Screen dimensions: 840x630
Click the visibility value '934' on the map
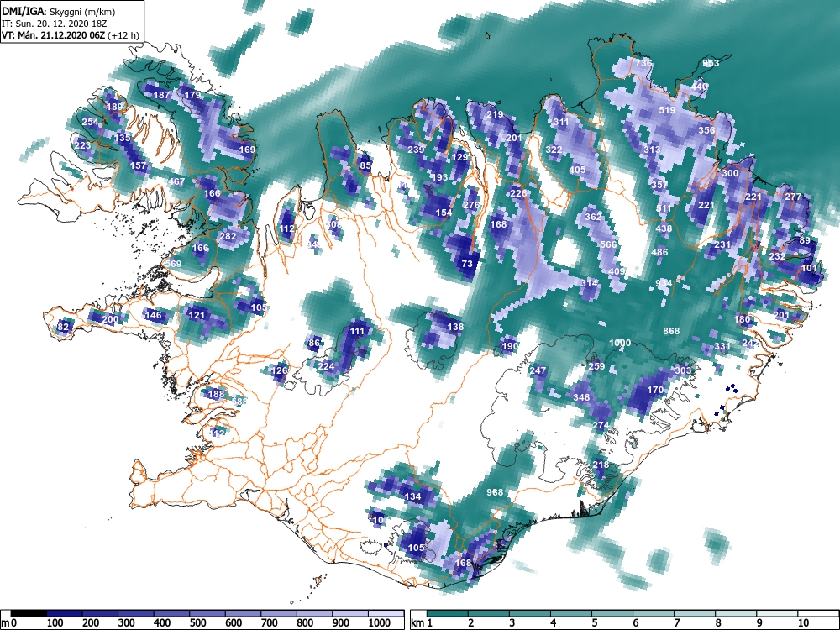point(664,283)
